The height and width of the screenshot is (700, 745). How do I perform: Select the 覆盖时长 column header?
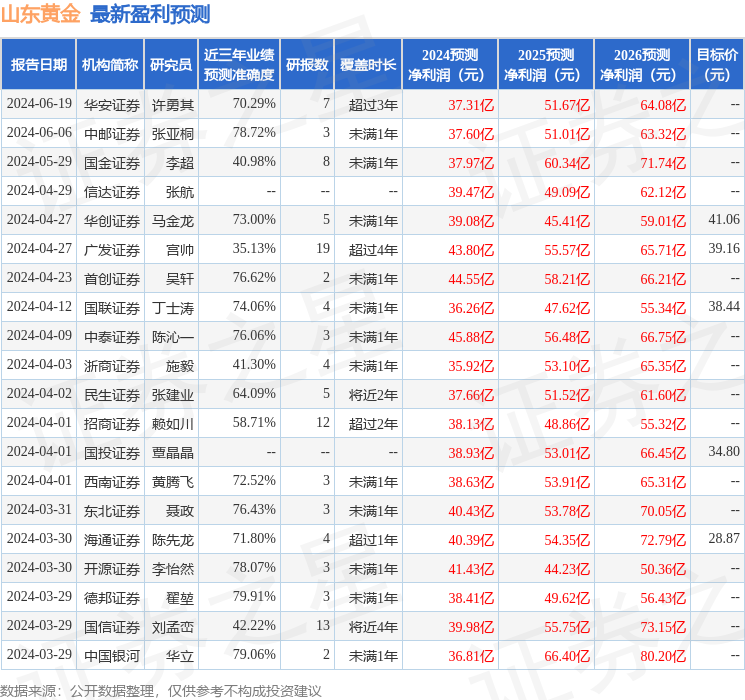pos(368,65)
